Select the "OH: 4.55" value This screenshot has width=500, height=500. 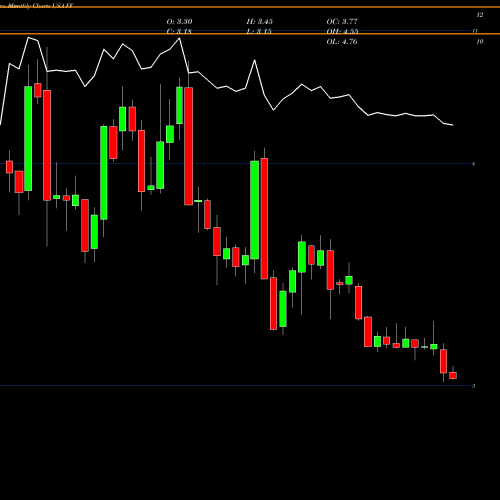342,32
